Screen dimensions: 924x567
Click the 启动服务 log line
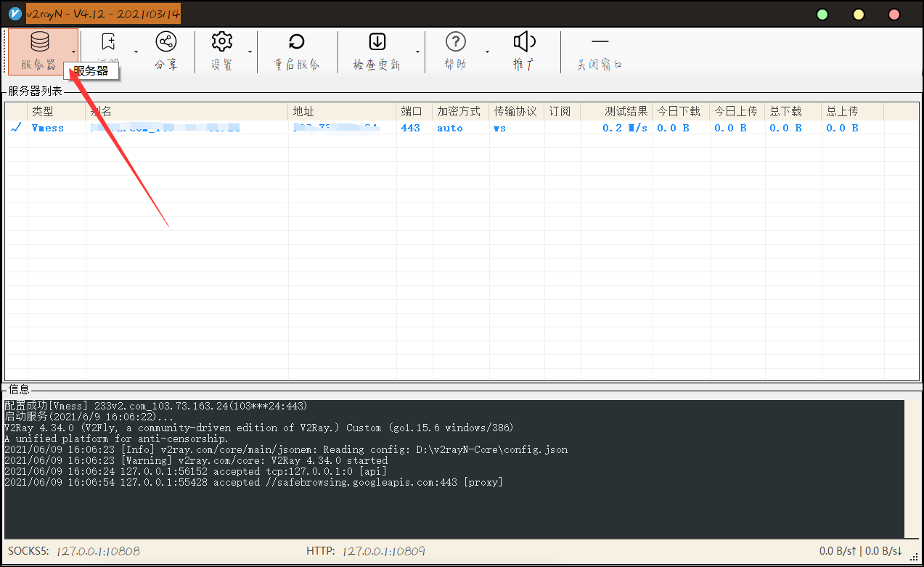click(x=89, y=417)
